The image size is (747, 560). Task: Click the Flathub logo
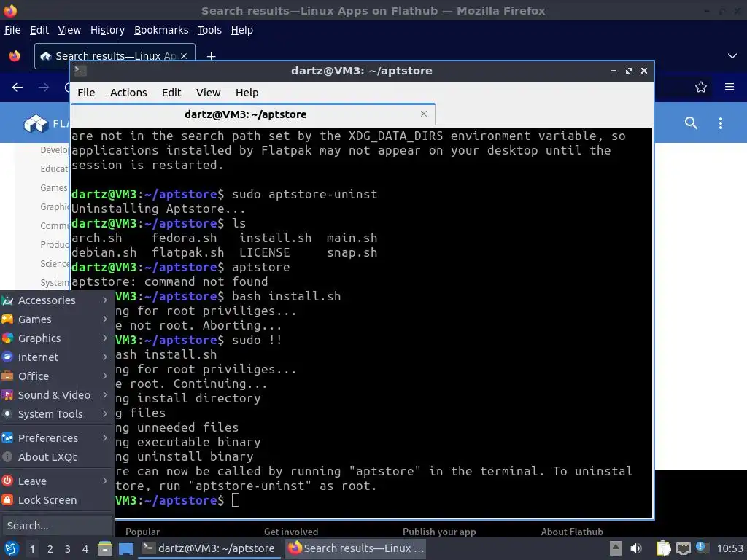point(46,124)
